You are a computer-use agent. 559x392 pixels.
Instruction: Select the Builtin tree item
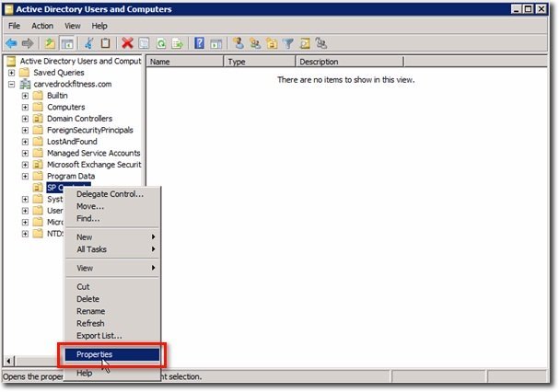click(x=57, y=96)
